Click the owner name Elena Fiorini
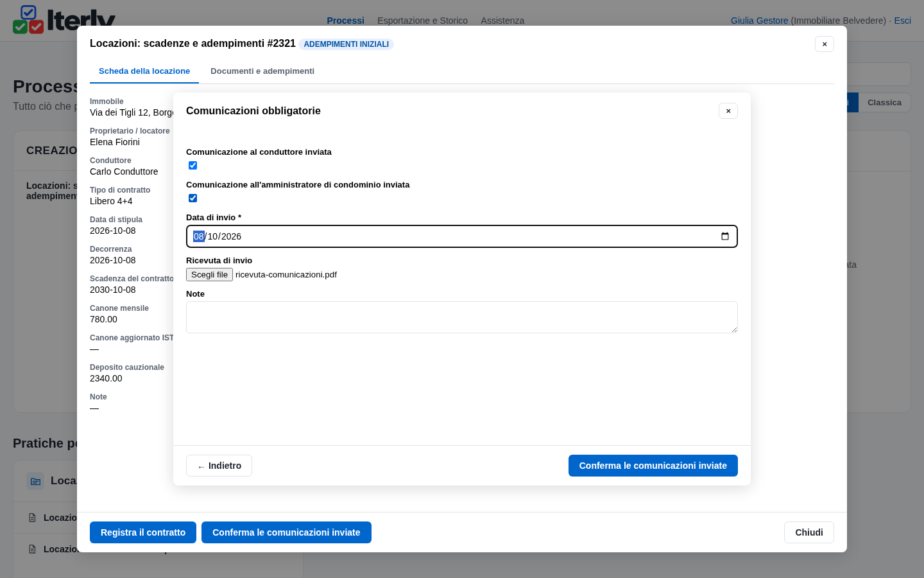This screenshot has height=578, width=924. [x=115, y=142]
